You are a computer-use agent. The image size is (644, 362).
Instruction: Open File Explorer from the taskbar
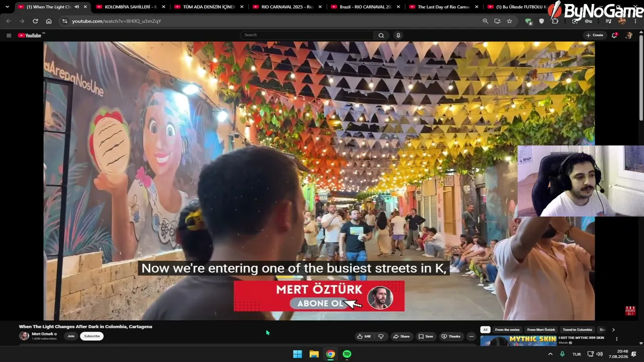(x=314, y=354)
